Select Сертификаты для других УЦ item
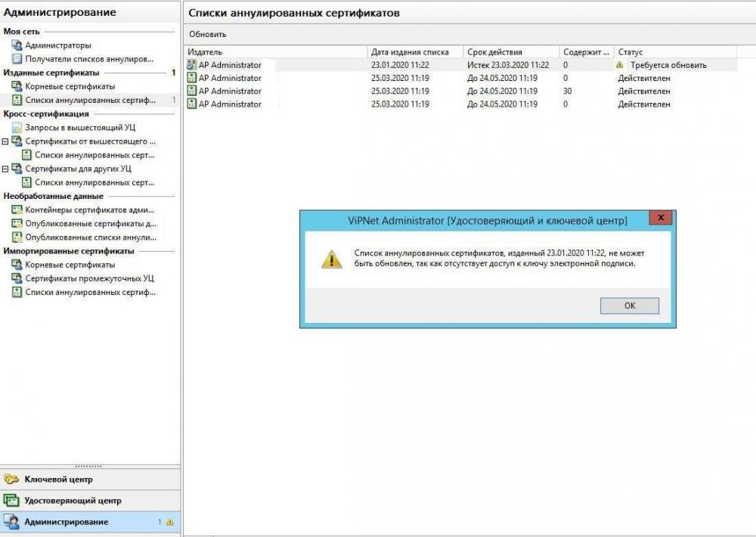This screenshot has width=756, height=537. pyautogui.click(x=78, y=169)
